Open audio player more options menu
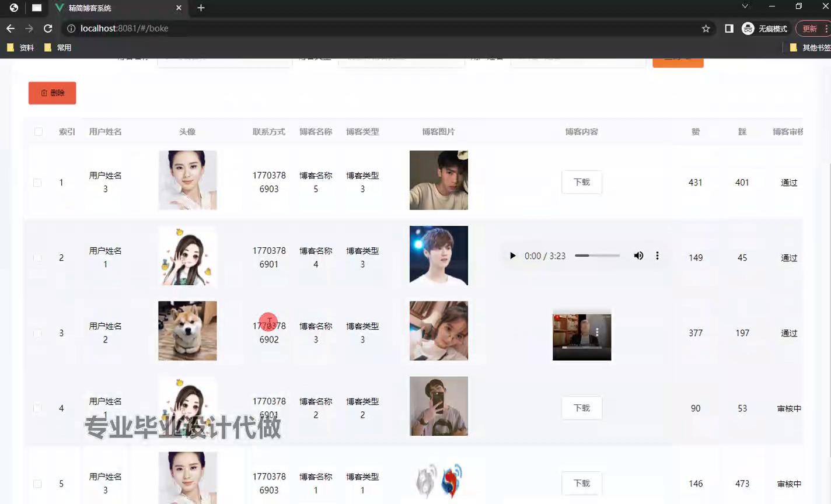The width and height of the screenshot is (831, 504). (657, 256)
